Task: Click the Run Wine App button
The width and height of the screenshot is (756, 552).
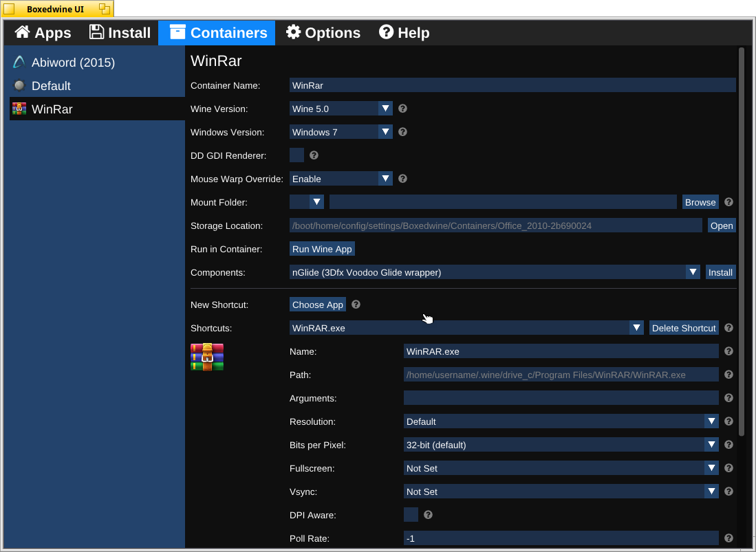Action: [x=322, y=249]
